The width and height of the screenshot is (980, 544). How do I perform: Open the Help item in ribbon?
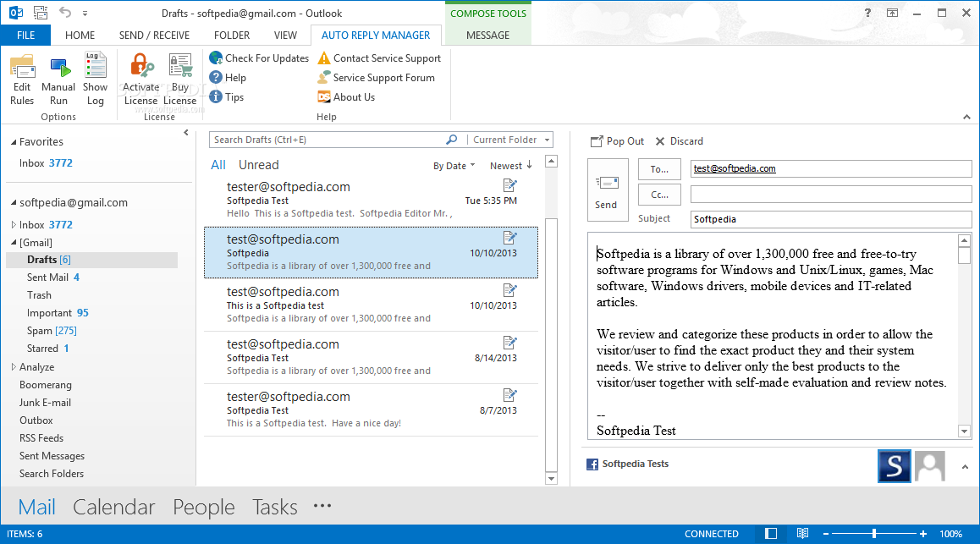tap(228, 78)
